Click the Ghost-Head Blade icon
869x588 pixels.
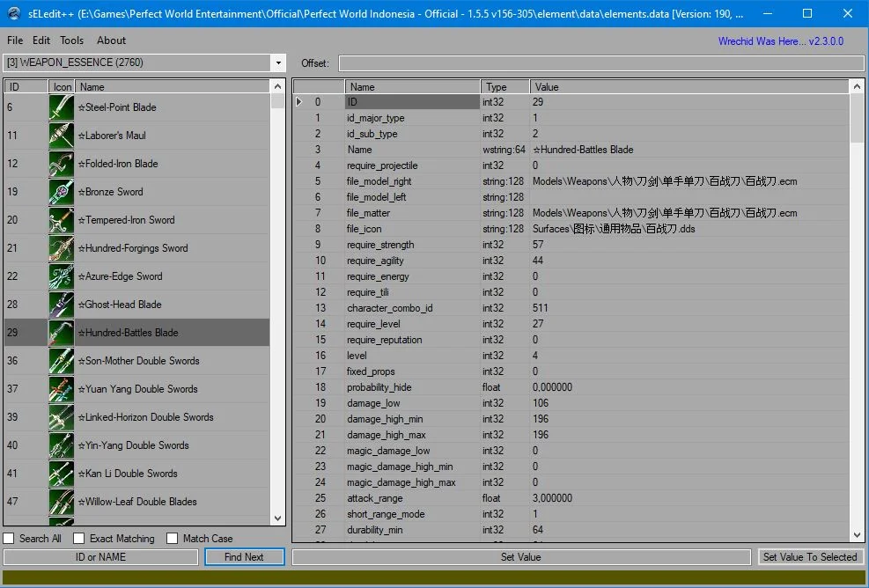[61, 305]
